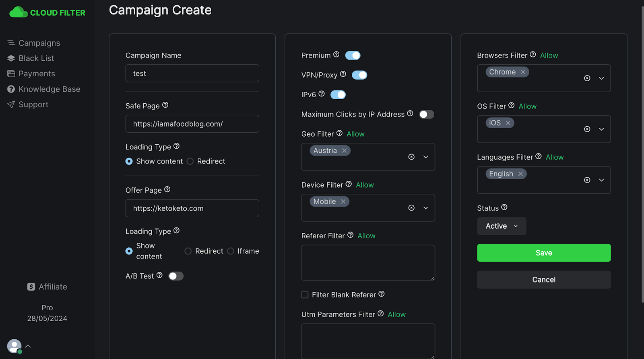Viewport: 644px width, 359px height.
Task: Go to Knowledge Base in sidebar
Action: coord(49,89)
